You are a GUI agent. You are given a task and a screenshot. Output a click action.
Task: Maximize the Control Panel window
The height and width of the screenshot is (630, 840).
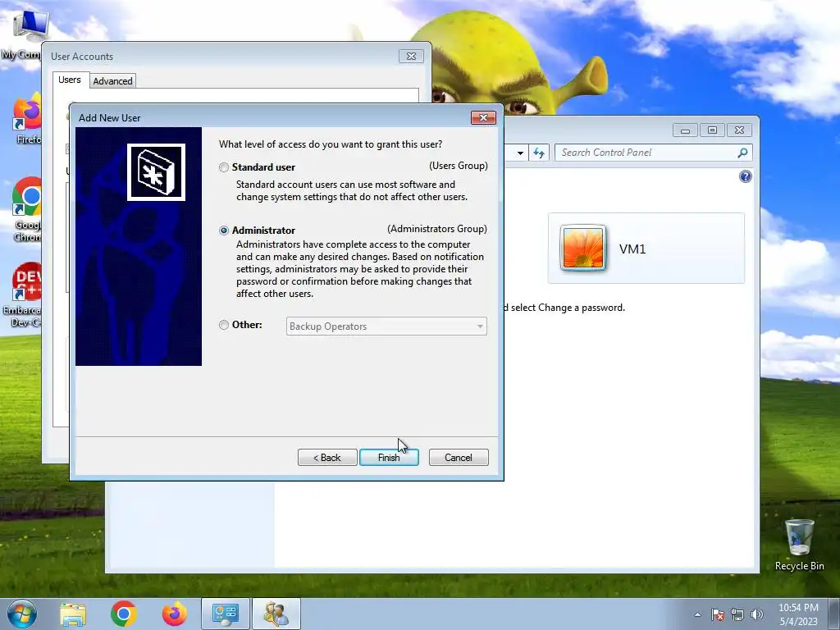[712, 130]
